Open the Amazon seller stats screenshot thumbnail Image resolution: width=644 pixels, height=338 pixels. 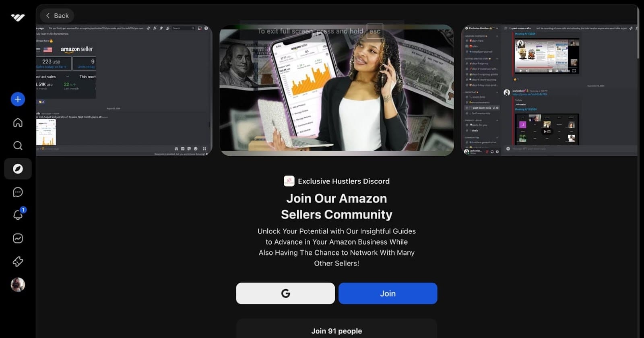pyautogui.click(x=124, y=91)
